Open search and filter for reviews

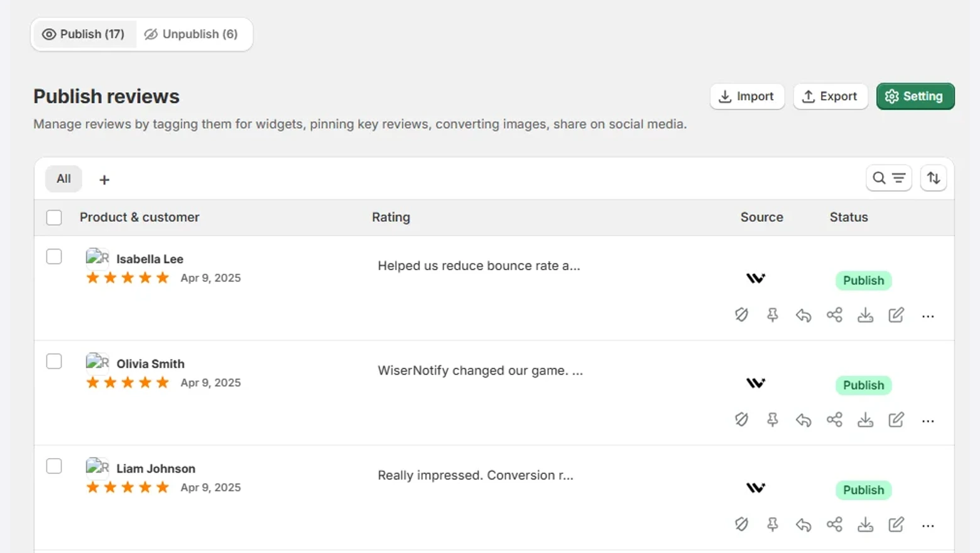pyautogui.click(x=889, y=178)
